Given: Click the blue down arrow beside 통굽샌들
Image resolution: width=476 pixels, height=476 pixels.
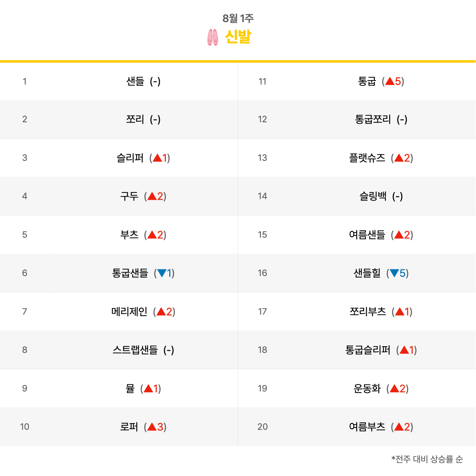Looking at the screenshot, I should 162,273.
